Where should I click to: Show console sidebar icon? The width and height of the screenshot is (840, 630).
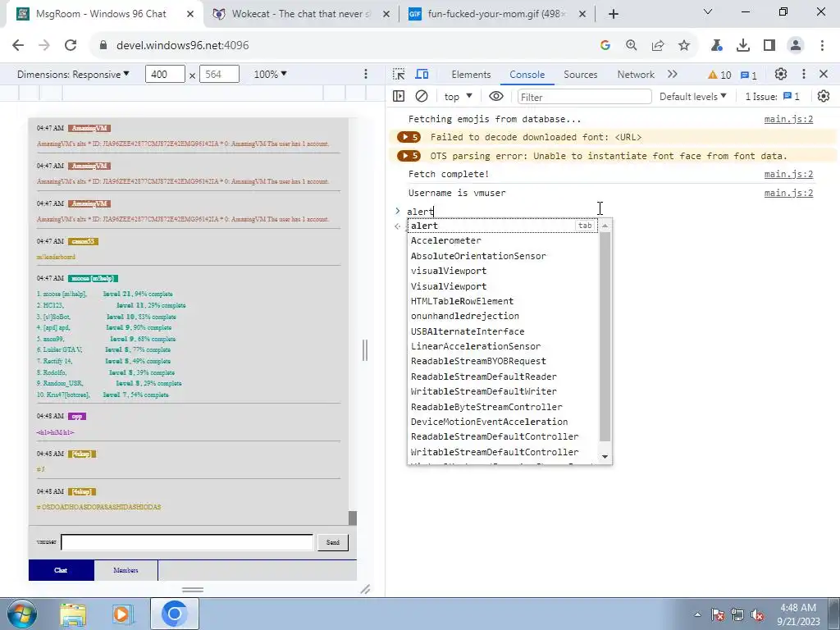tap(399, 97)
